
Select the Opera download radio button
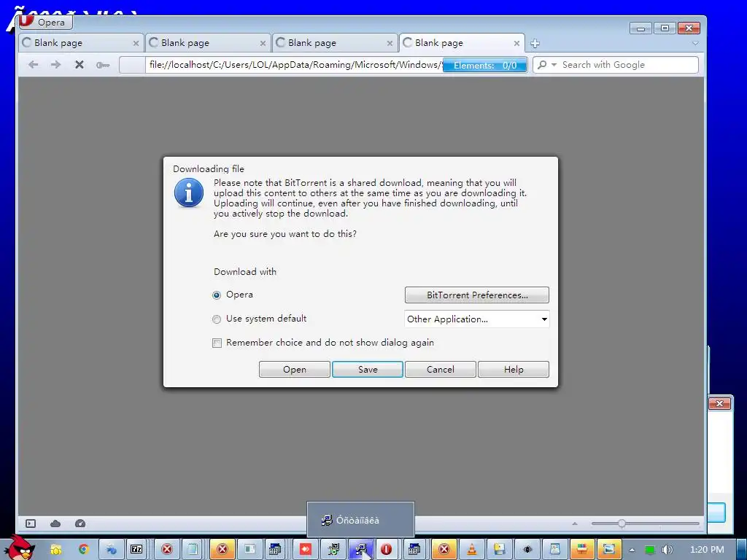[x=216, y=295]
